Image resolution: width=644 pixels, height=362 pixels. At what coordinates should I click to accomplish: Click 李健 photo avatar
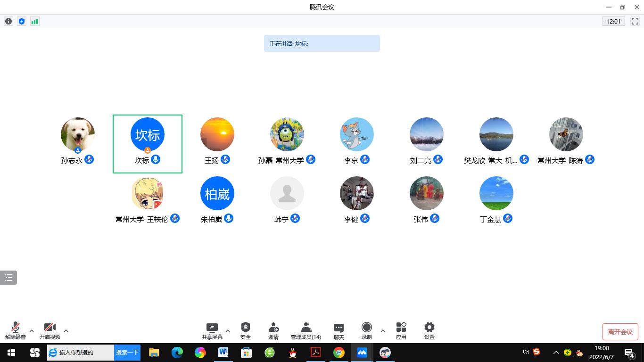pyautogui.click(x=357, y=193)
